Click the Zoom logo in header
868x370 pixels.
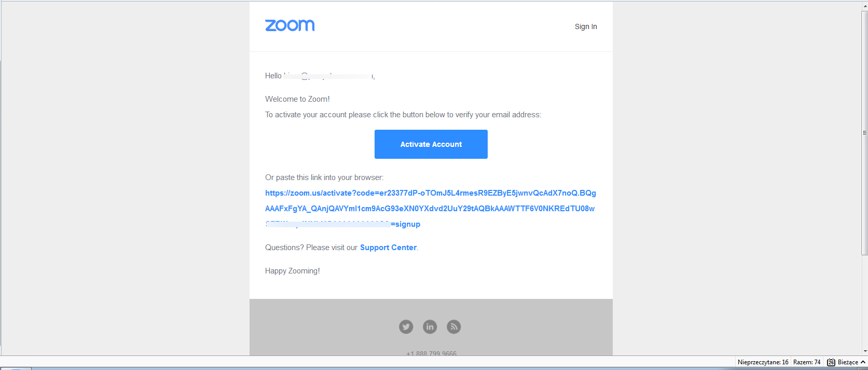(290, 25)
